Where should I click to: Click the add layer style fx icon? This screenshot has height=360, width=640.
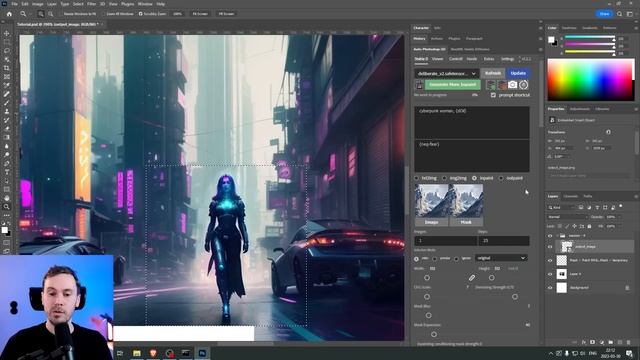pyautogui.click(x=584, y=342)
